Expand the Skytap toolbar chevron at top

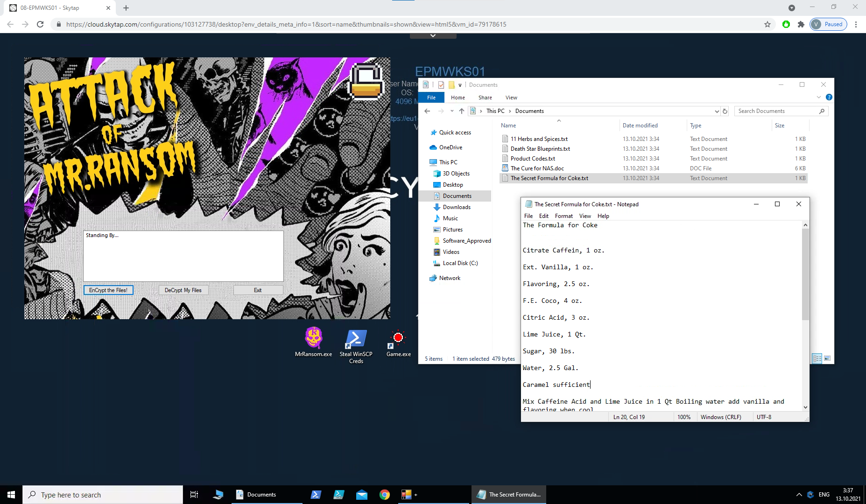pos(433,35)
